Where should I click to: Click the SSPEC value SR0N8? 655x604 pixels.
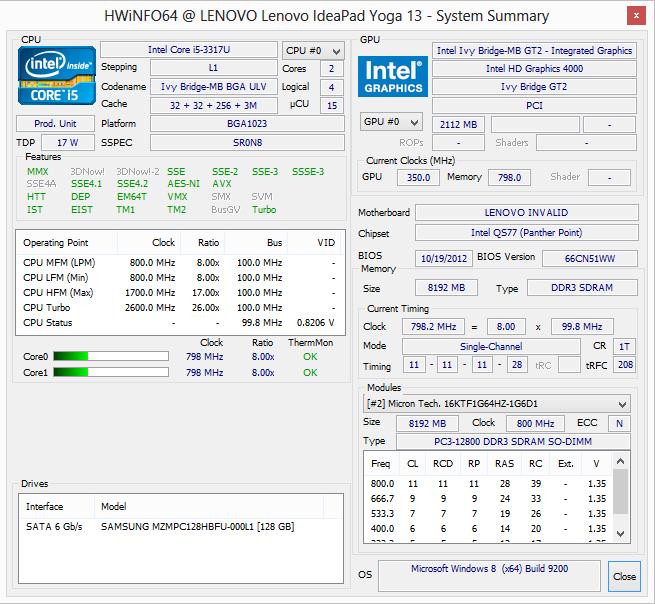[x=247, y=143]
